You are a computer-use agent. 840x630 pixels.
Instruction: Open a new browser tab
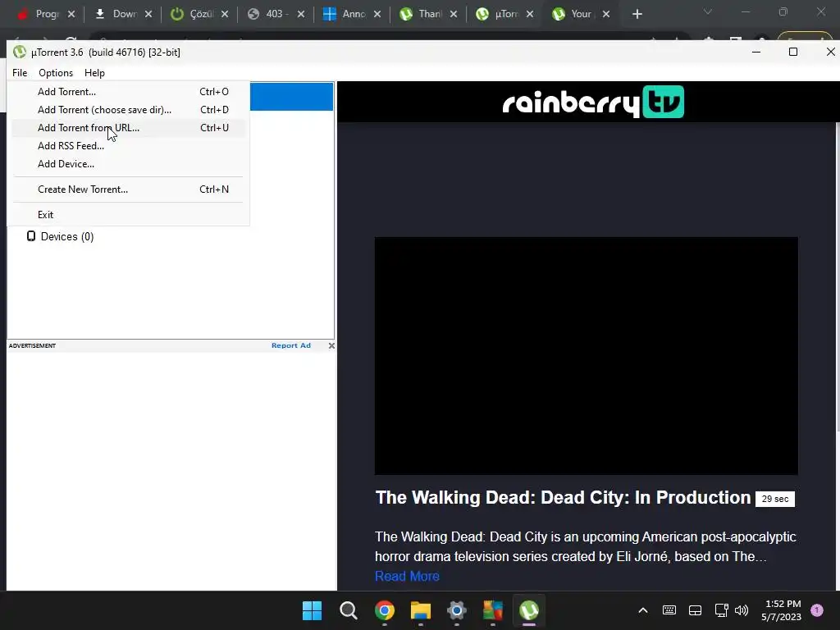point(637,15)
